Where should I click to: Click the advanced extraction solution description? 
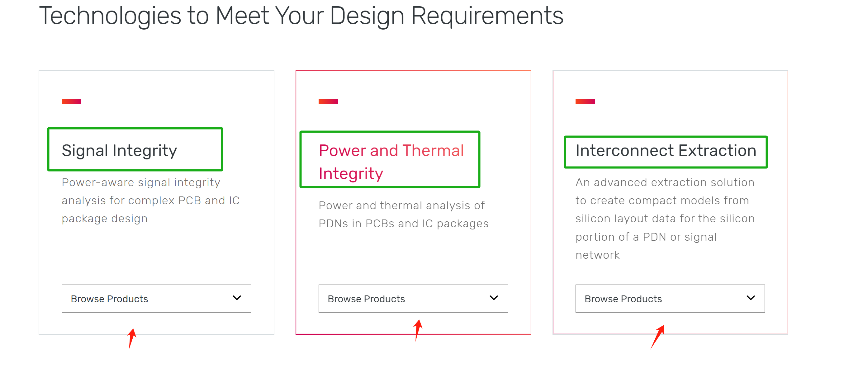665,219
